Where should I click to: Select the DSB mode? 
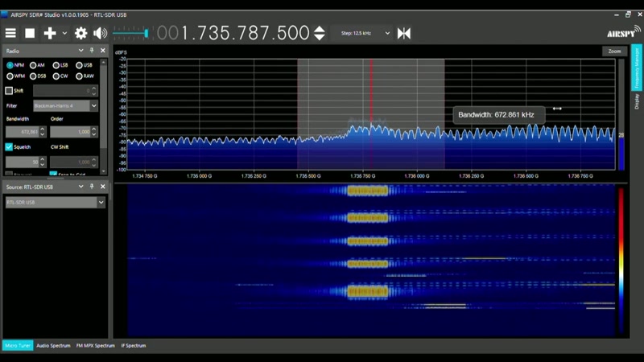pos(37,76)
